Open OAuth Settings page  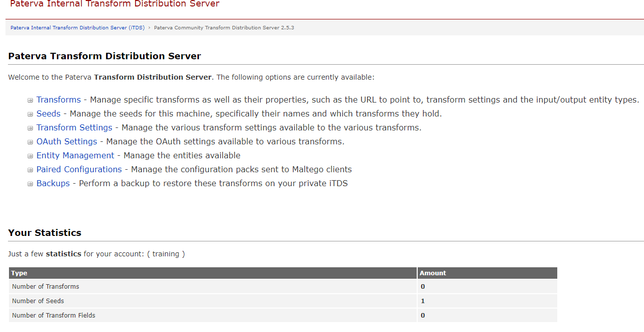pyautogui.click(x=67, y=141)
